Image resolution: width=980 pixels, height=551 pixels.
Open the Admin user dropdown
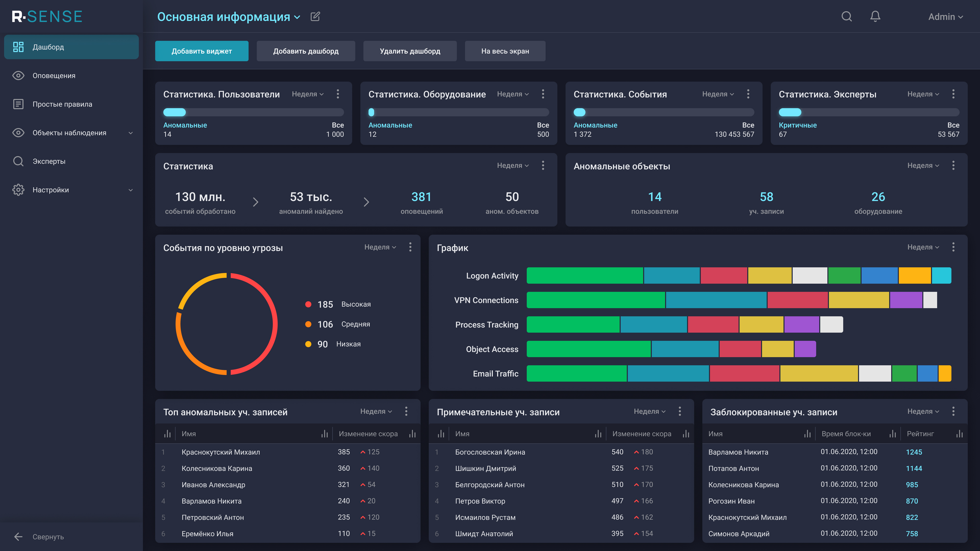point(945,17)
